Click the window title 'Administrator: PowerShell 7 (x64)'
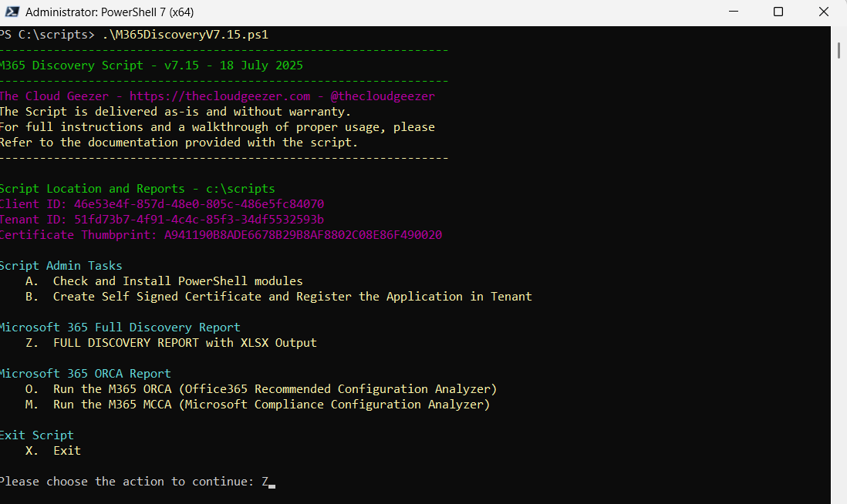This screenshot has height=504, width=847. (x=110, y=12)
